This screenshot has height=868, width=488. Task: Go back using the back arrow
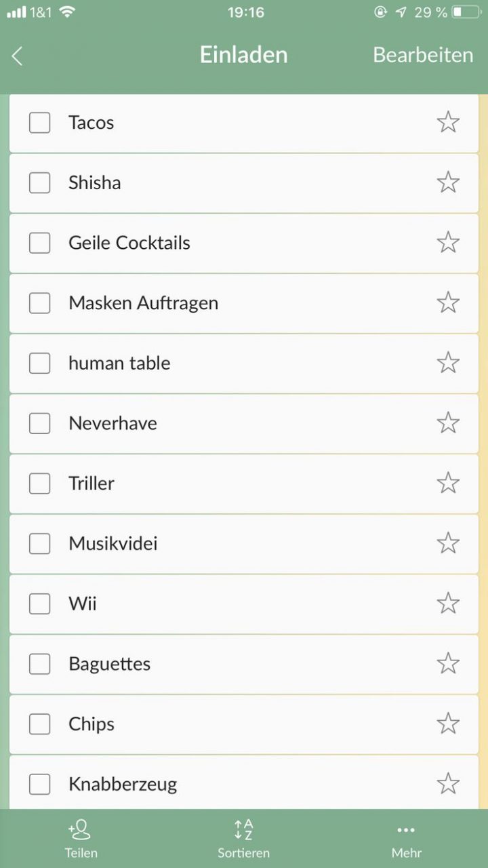click(x=18, y=56)
